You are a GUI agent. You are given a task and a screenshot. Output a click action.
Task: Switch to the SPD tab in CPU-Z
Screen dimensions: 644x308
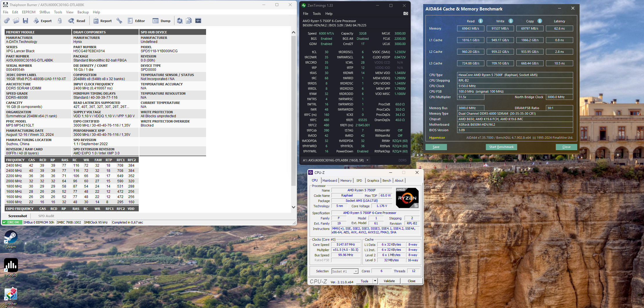pos(359,181)
